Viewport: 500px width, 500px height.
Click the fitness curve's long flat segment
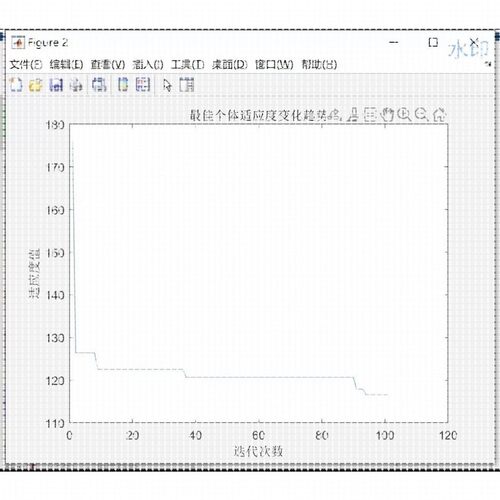(x=269, y=377)
